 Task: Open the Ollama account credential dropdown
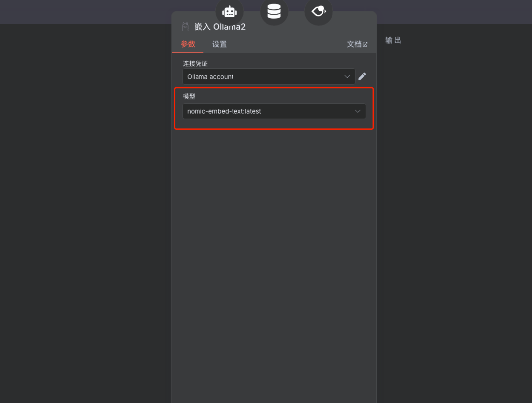[269, 77]
